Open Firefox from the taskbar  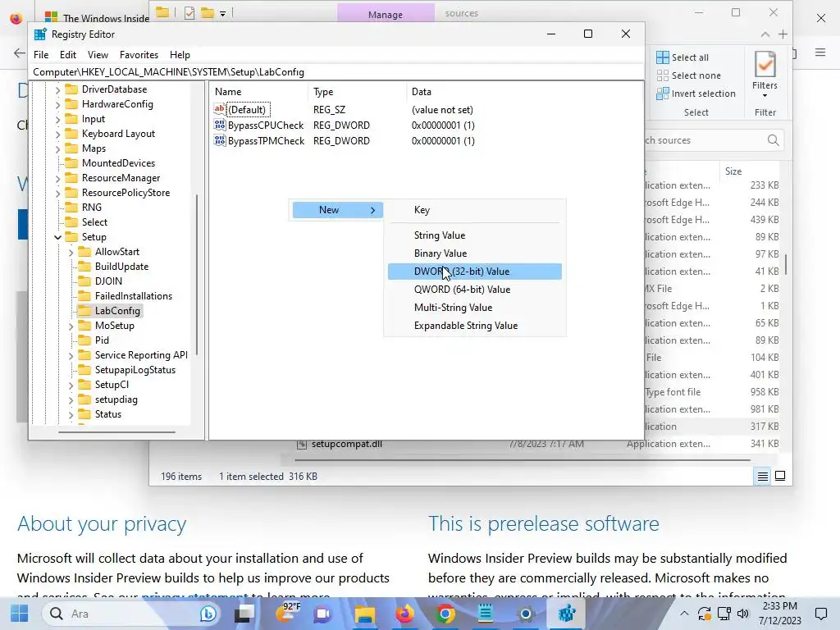(x=405, y=614)
